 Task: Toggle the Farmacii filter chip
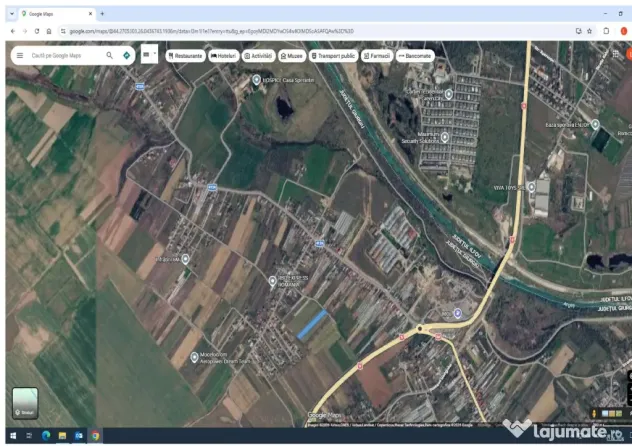tap(377, 56)
